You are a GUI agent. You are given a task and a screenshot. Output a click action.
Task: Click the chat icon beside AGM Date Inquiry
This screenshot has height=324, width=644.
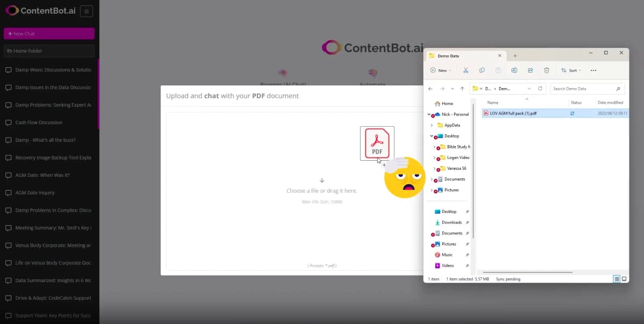(x=8, y=192)
